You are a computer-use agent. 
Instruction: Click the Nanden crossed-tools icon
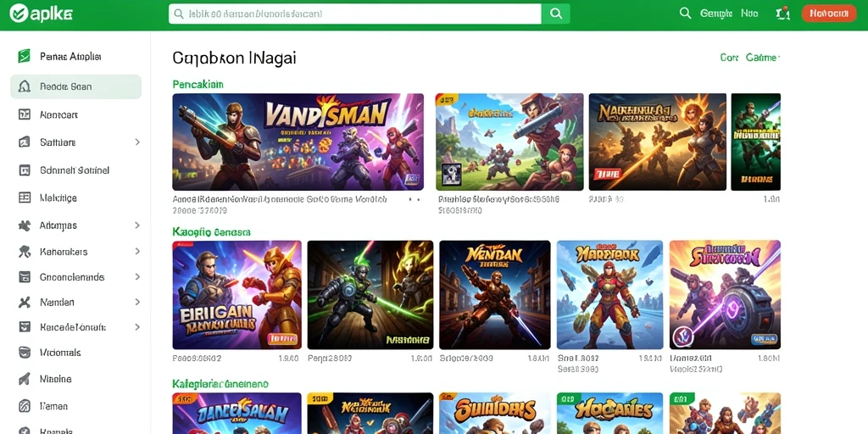pyautogui.click(x=24, y=303)
